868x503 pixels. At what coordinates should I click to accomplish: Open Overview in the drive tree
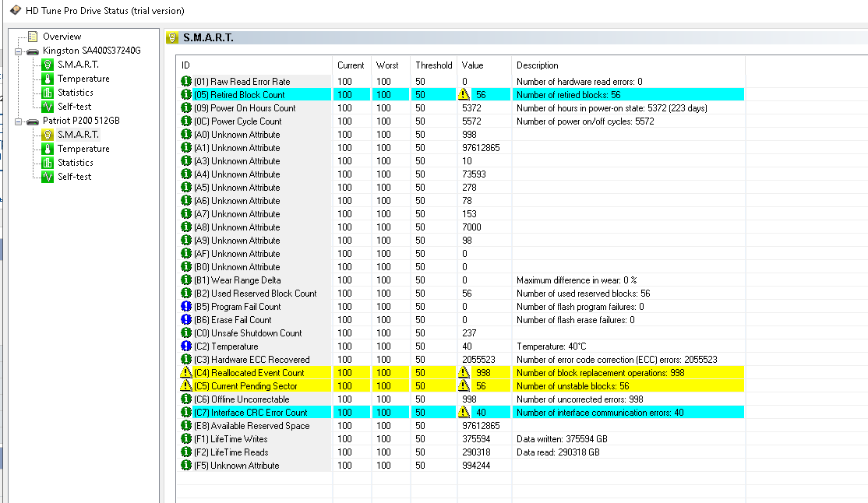62,37
